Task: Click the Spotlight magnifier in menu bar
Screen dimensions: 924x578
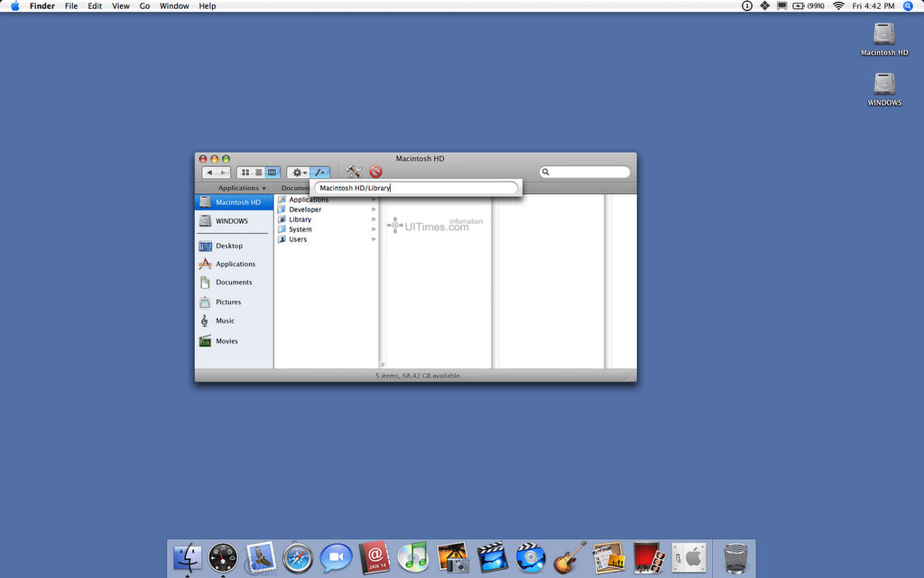Action: click(908, 6)
